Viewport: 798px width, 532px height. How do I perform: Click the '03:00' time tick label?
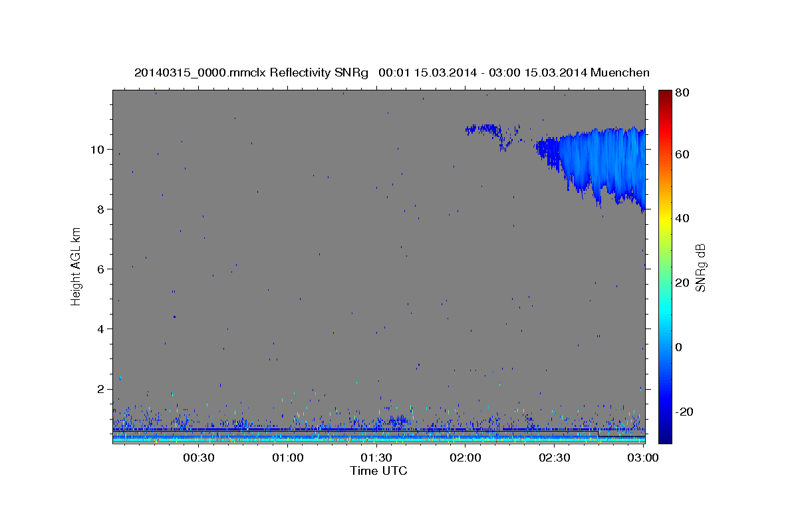click(644, 458)
